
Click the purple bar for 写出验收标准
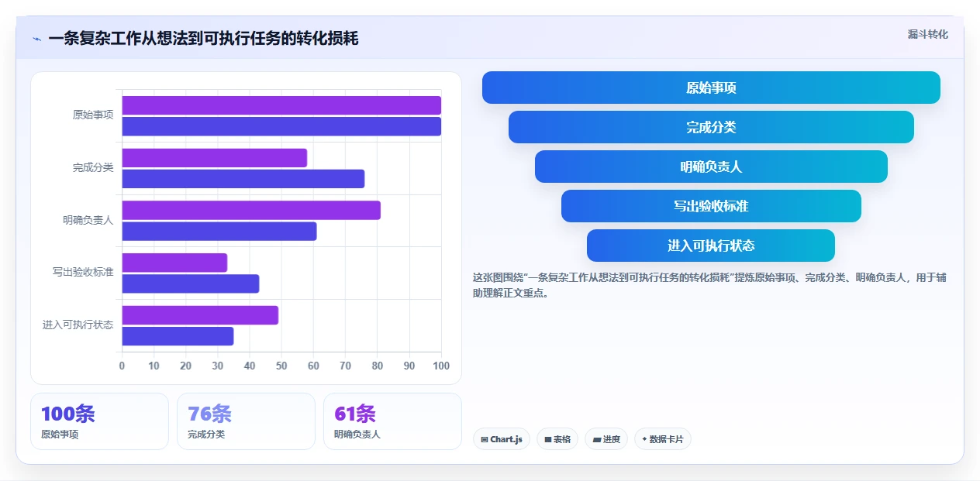tap(174, 263)
